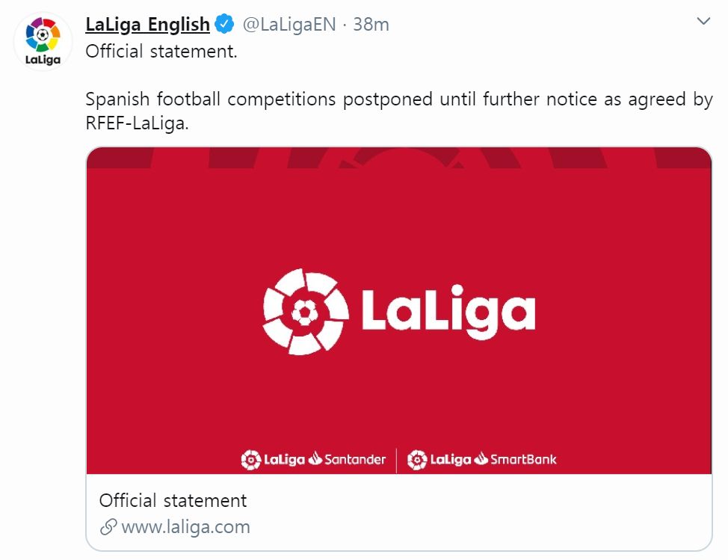This screenshot has height=560, width=728.
Task: Click the small ball emblem beside SmartBank
Action: (417, 459)
